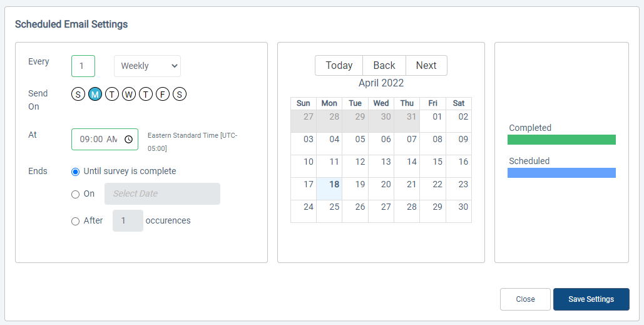Click the green Completed color bar
The height and width of the screenshot is (325, 644).
561,140
